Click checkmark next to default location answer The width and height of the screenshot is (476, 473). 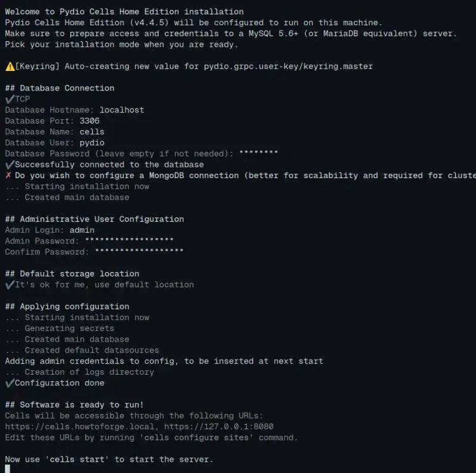10,285
